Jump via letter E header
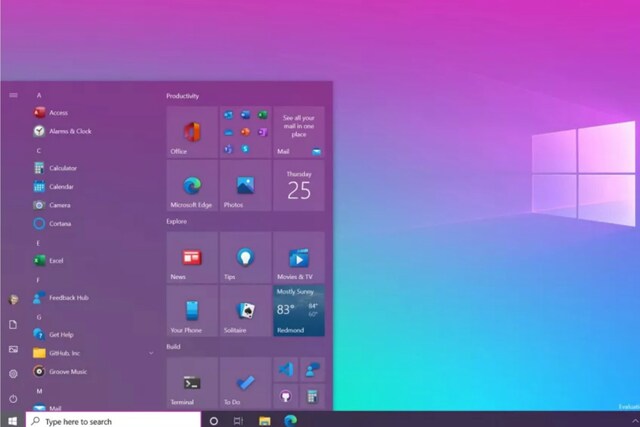Image resolution: width=640 pixels, height=427 pixels. click(x=38, y=243)
